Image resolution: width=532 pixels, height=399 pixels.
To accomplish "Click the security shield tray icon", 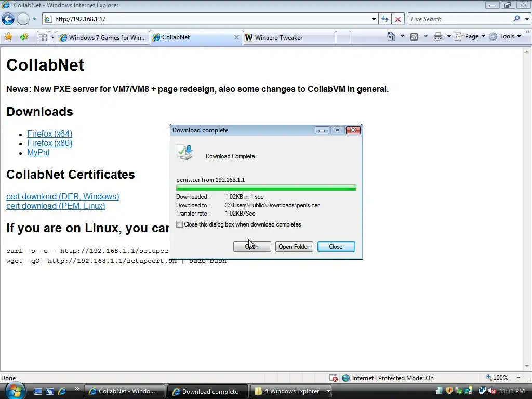I will (449, 391).
